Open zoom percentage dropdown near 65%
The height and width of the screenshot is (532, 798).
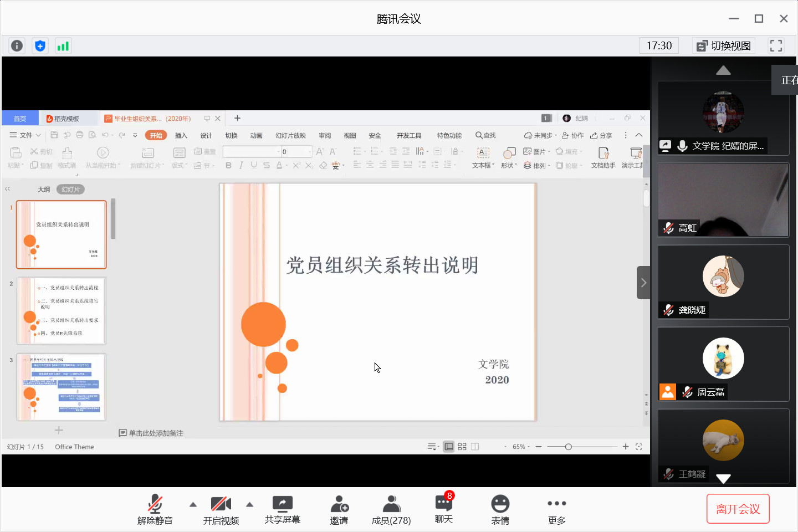click(x=528, y=446)
